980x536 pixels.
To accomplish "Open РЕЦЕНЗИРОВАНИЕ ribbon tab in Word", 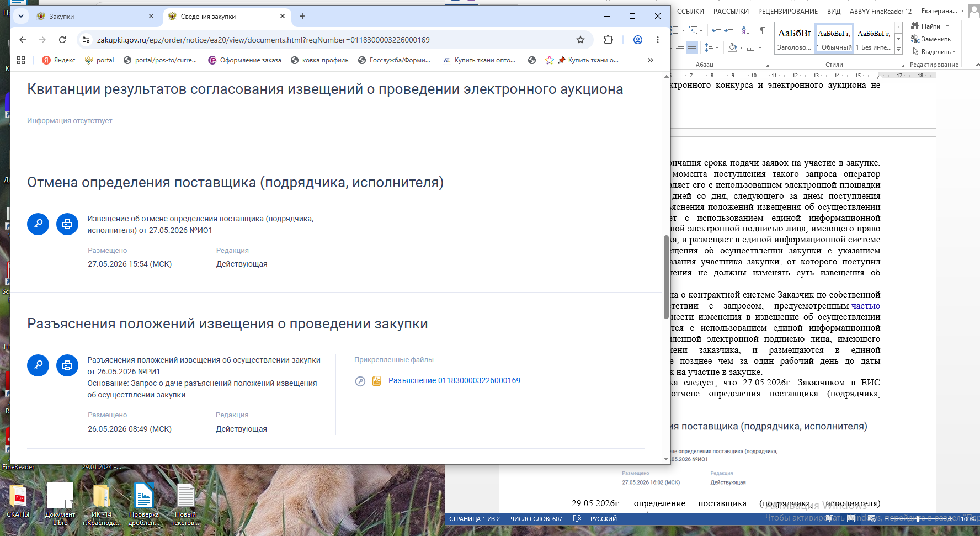I will (788, 11).
